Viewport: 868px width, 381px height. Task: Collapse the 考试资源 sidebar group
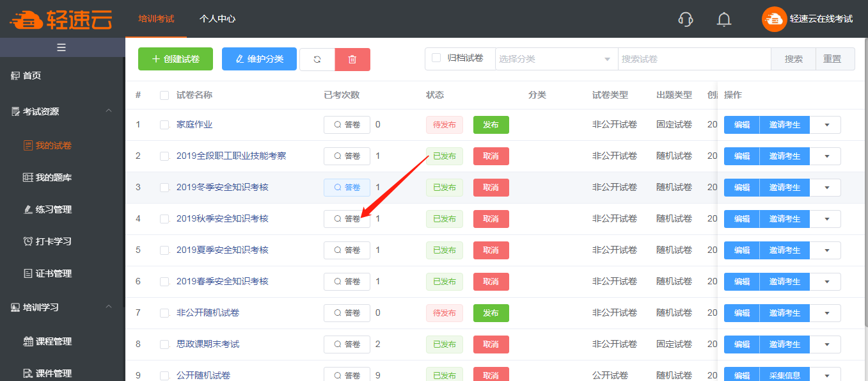coord(62,111)
